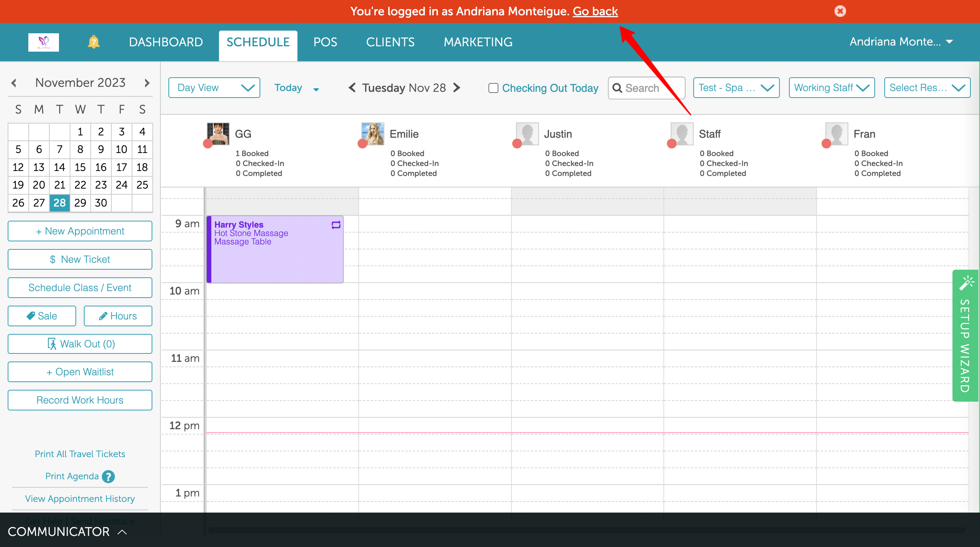Enable the Checking Out Today checkbox

coord(493,88)
